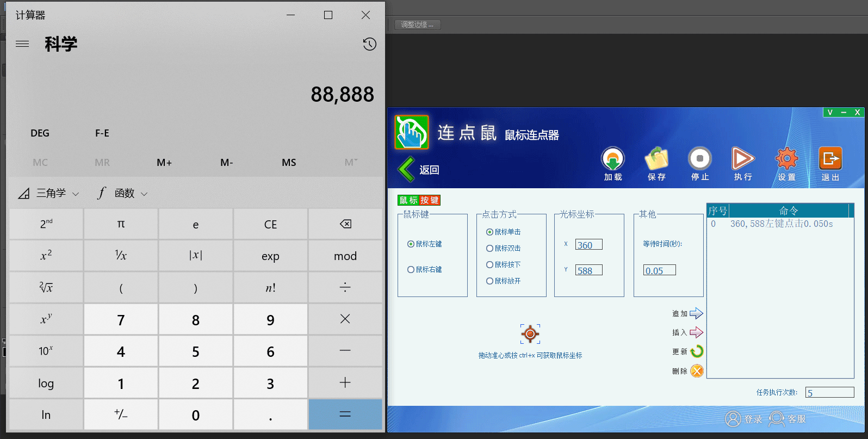Click the number 7 key
Image resolution: width=868 pixels, height=439 pixels.
click(x=121, y=319)
